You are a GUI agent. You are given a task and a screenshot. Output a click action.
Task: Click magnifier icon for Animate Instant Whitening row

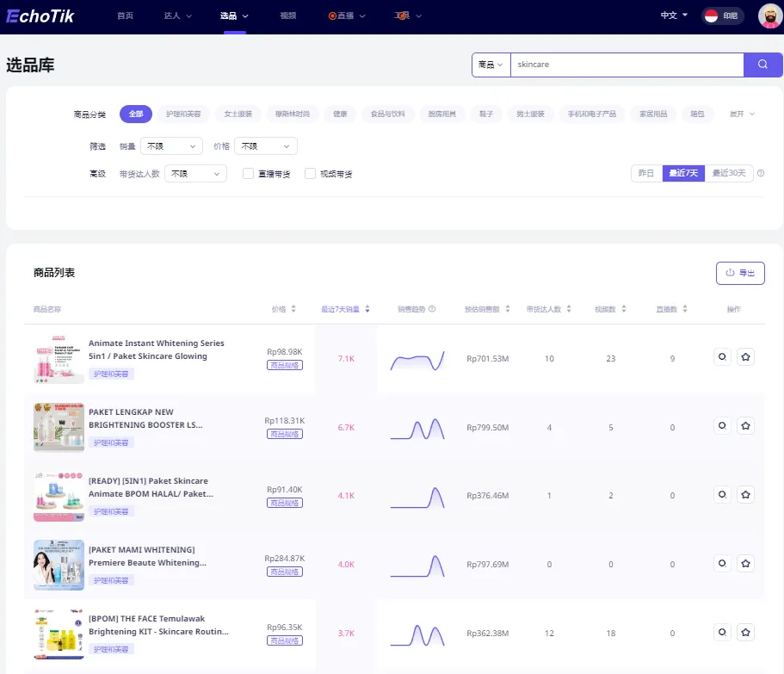click(723, 357)
